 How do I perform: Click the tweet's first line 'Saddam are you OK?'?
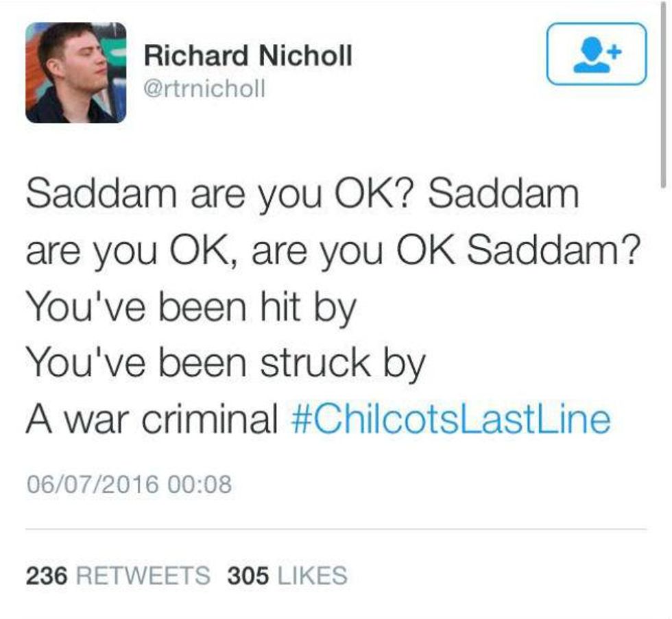(219, 194)
